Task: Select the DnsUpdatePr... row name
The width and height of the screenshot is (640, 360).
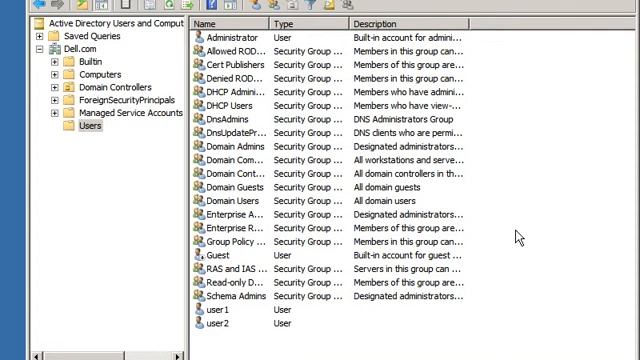Action: tap(236, 133)
